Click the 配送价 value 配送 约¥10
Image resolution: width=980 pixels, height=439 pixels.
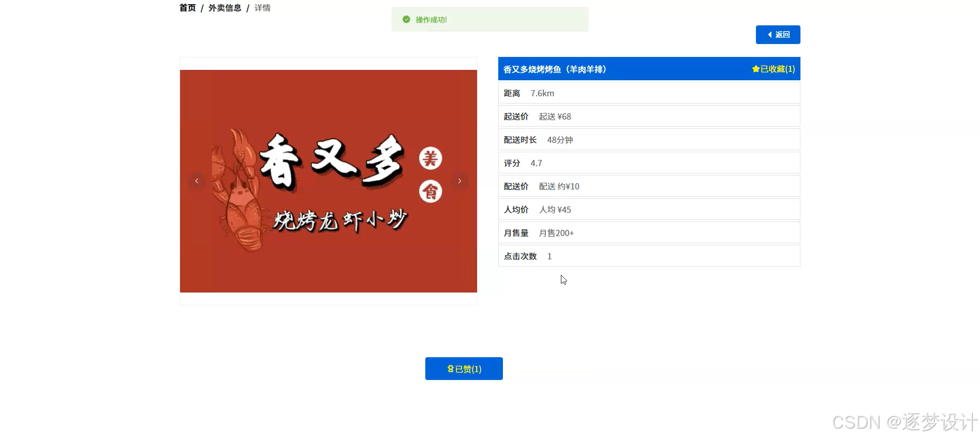559,186
